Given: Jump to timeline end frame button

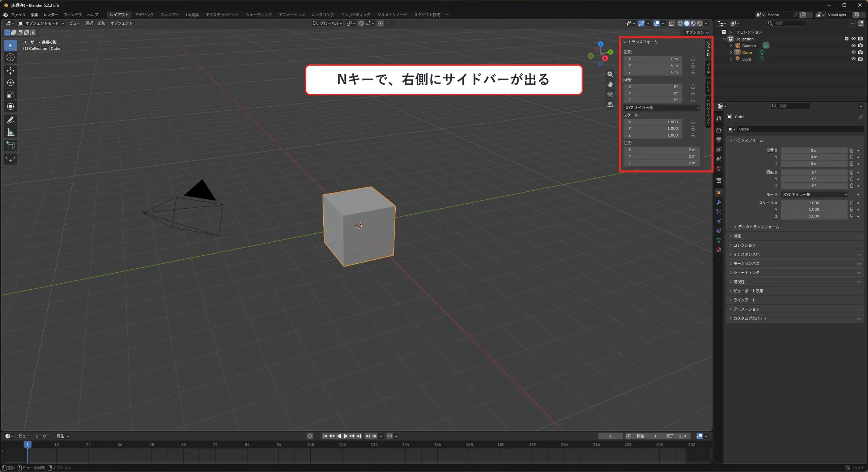Looking at the screenshot, I should (x=359, y=436).
